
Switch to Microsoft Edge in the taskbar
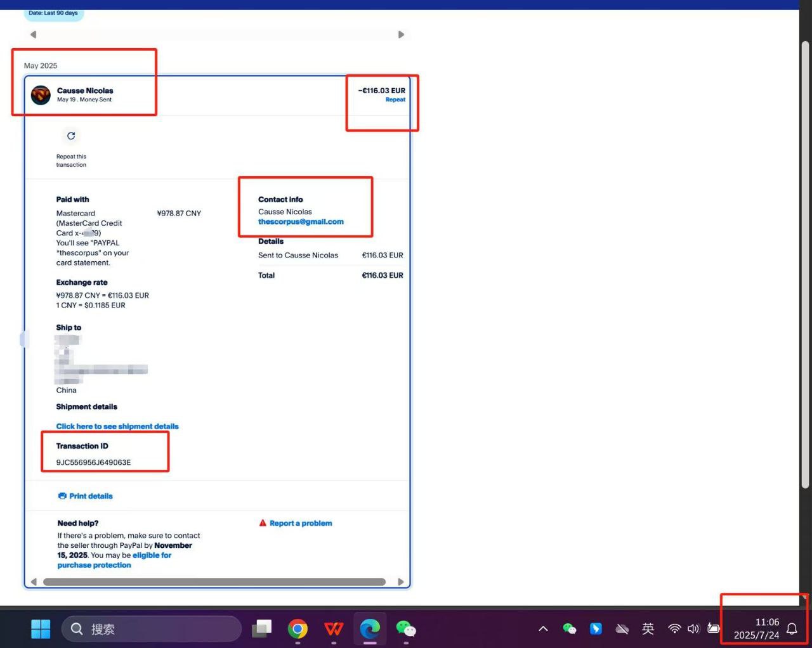370,628
